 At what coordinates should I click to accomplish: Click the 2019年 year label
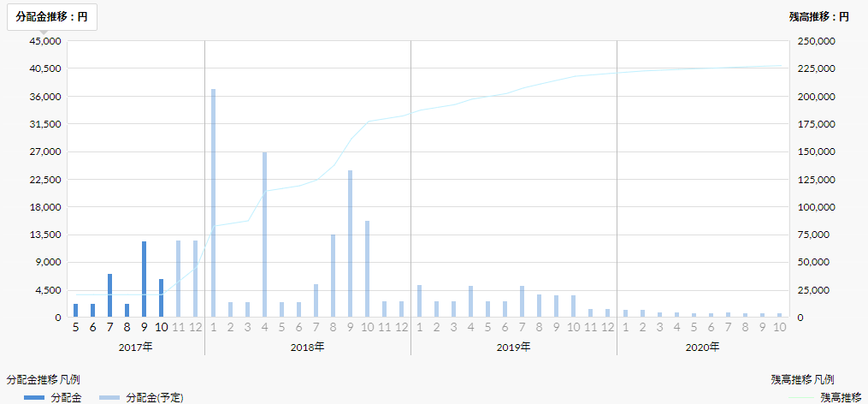pyautogui.click(x=514, y=348)
